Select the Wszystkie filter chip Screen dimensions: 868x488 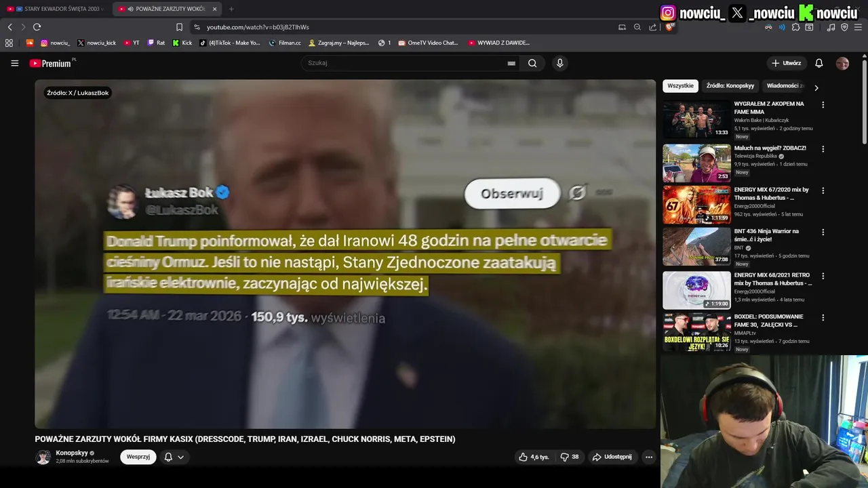(680, 86)
